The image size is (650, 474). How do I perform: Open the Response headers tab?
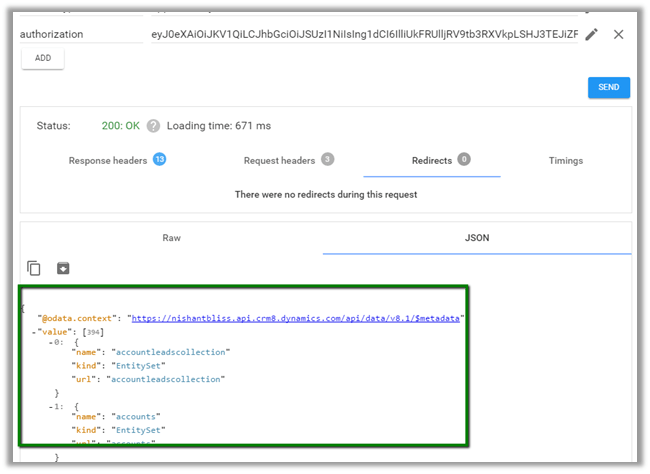pos(107,160)
